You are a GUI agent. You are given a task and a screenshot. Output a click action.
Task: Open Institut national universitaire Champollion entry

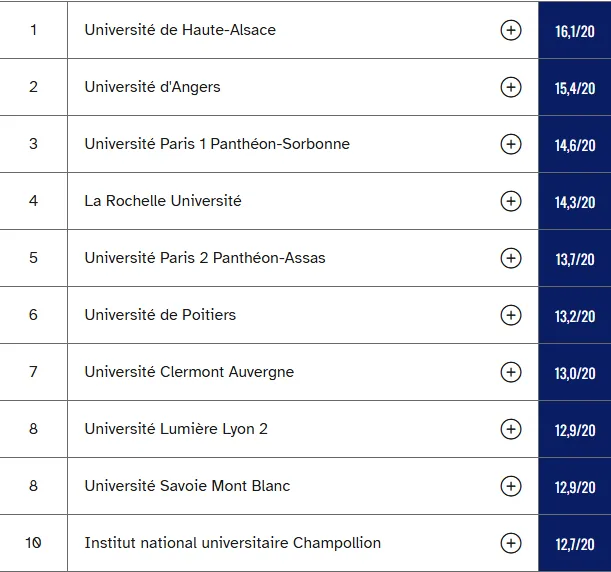click(233, 543)
